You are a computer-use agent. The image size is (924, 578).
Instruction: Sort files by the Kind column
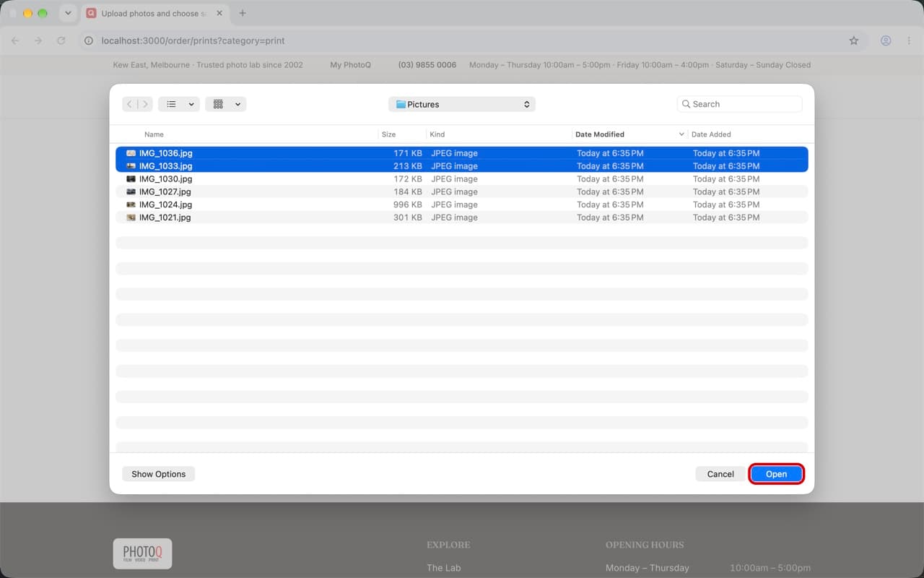437,134
